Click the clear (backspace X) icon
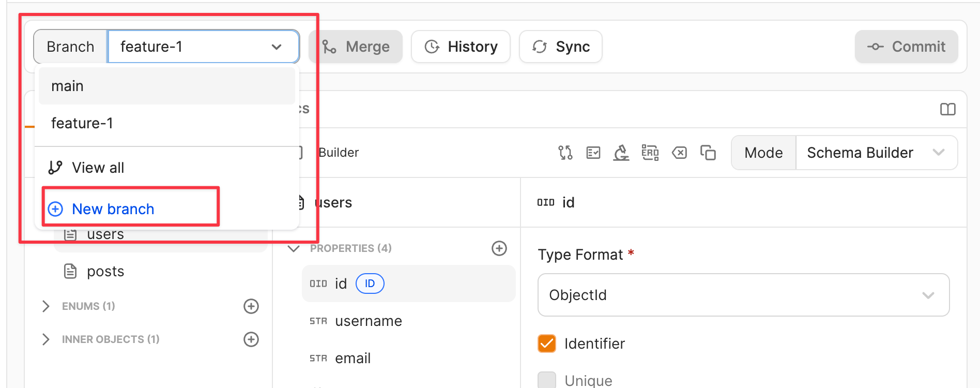Image resolution: width=980 pixels, height=388 pixels. (679, 153)
